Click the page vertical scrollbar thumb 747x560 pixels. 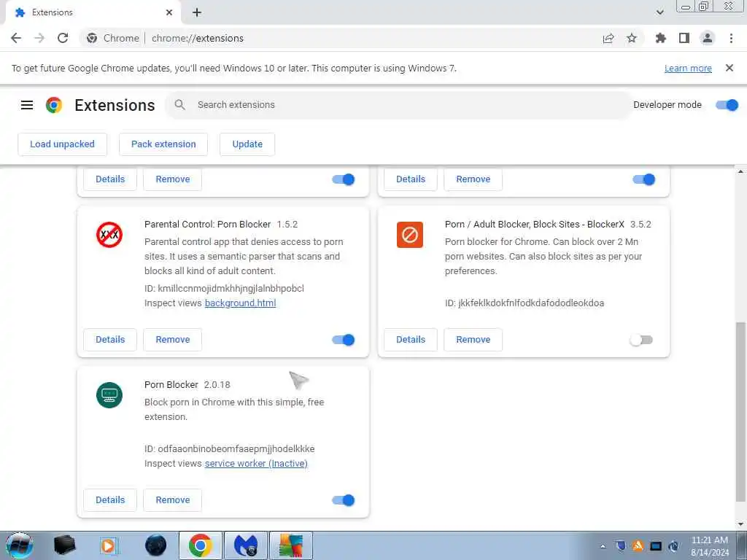click(x=741, y=412)
